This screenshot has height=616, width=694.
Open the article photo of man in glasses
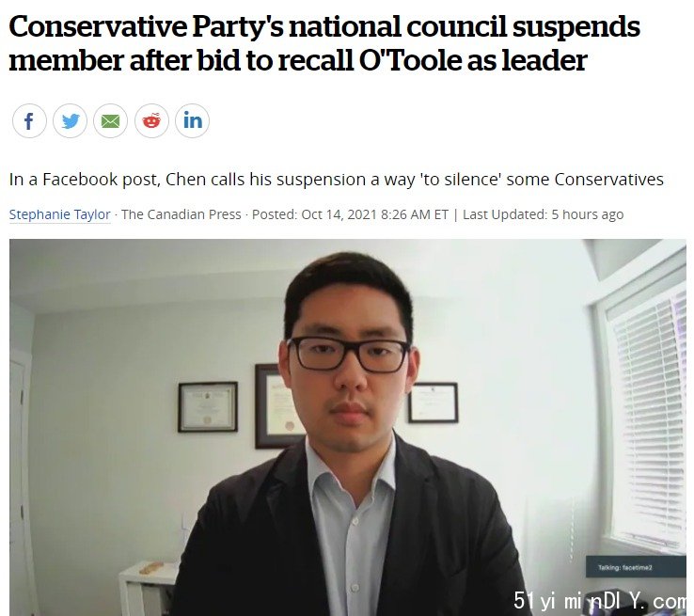(348, 428)
